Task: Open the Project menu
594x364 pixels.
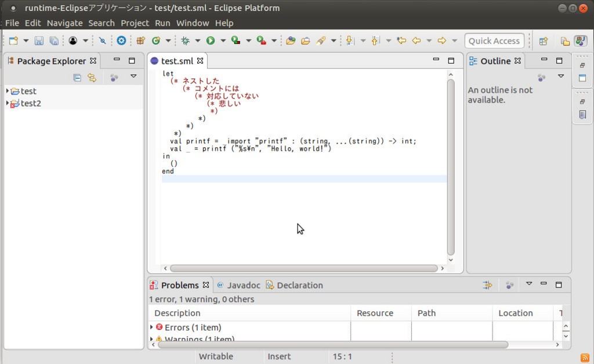Action: pos(135,23)
